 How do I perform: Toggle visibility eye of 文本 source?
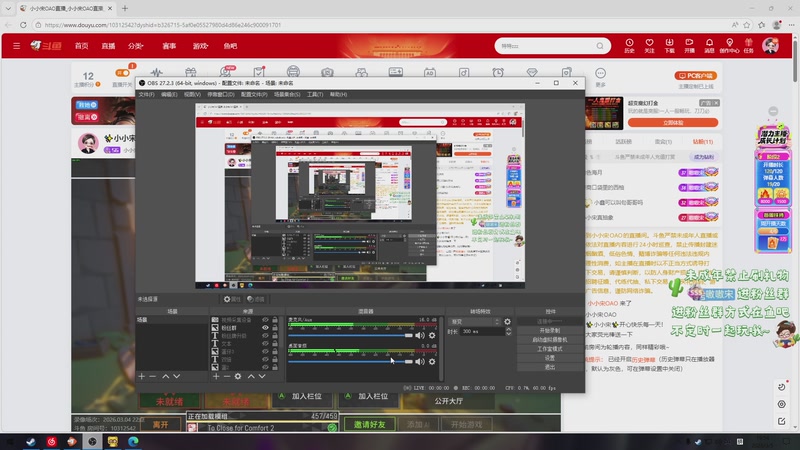tap(265, 343)
